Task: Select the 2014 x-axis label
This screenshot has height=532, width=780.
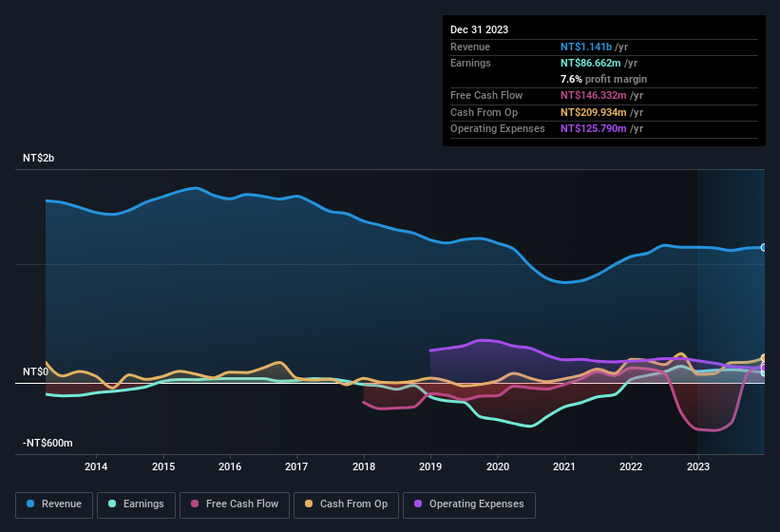Action: point(96,466)
